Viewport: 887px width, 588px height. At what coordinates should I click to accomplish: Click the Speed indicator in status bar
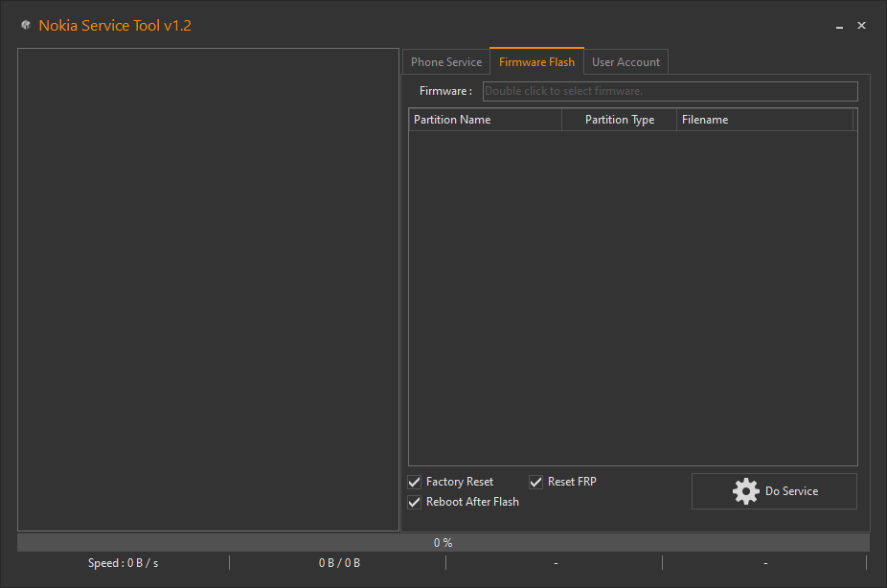click(123, 563)
